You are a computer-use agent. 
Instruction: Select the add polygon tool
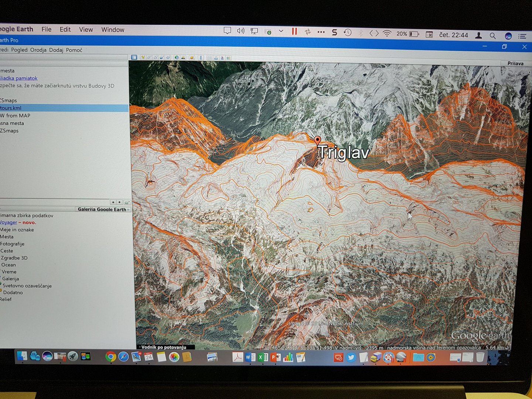tap(149, 58)
